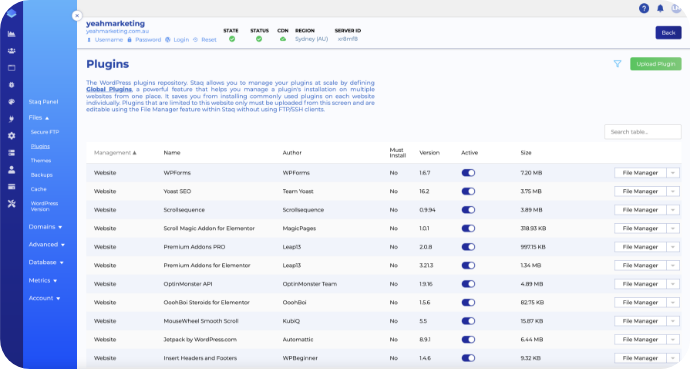Click the Staq logo icon in sidebar
Screen dimensions: 690x369
tap(11, 14)
